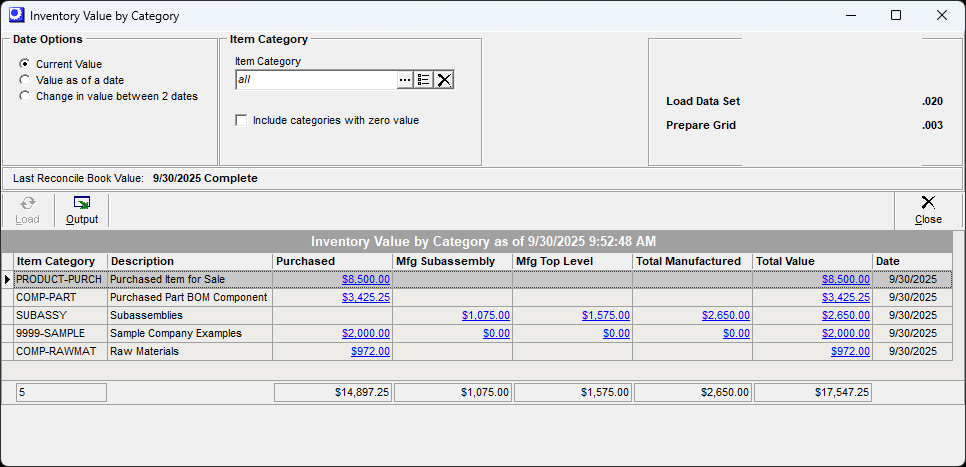Click Sample Company Examples description
Image resolution: width=966 pixels, height=467 pixels.
(190, 333)
